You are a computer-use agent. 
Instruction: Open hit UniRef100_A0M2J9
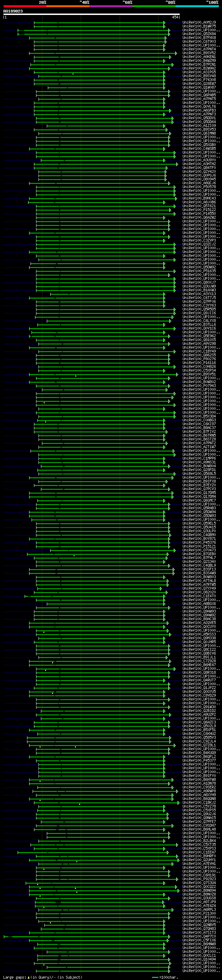[199, 23]
